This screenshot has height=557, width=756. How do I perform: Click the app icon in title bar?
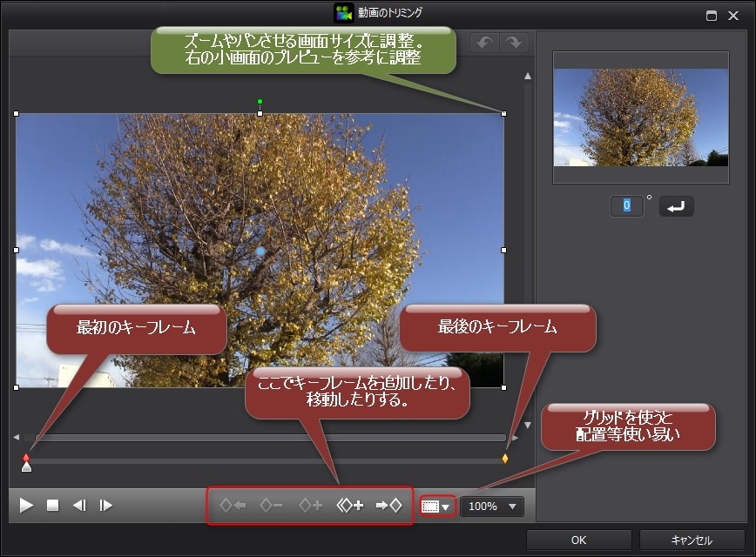[x=344, y=13]
